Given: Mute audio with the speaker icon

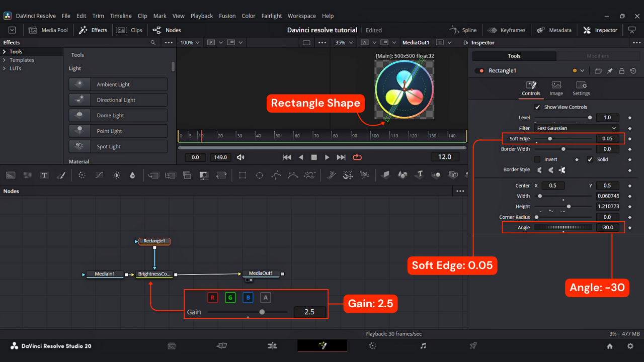Looking at the screenshot, I should tap(240, 157).
